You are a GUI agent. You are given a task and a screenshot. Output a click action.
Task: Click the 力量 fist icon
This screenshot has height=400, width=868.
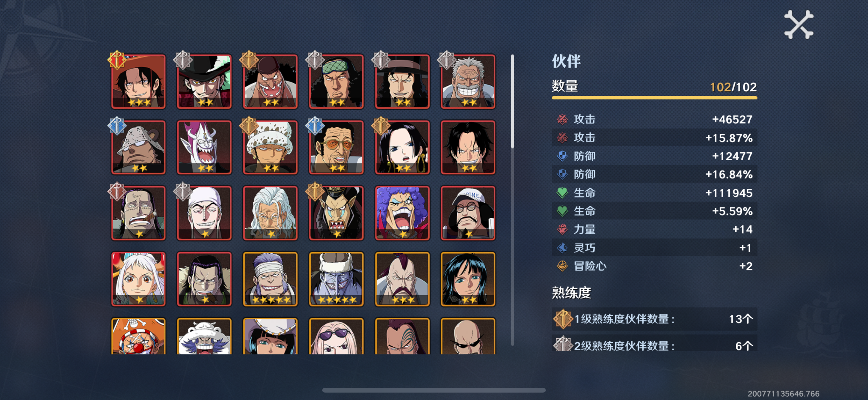click(x=562, y=229)
